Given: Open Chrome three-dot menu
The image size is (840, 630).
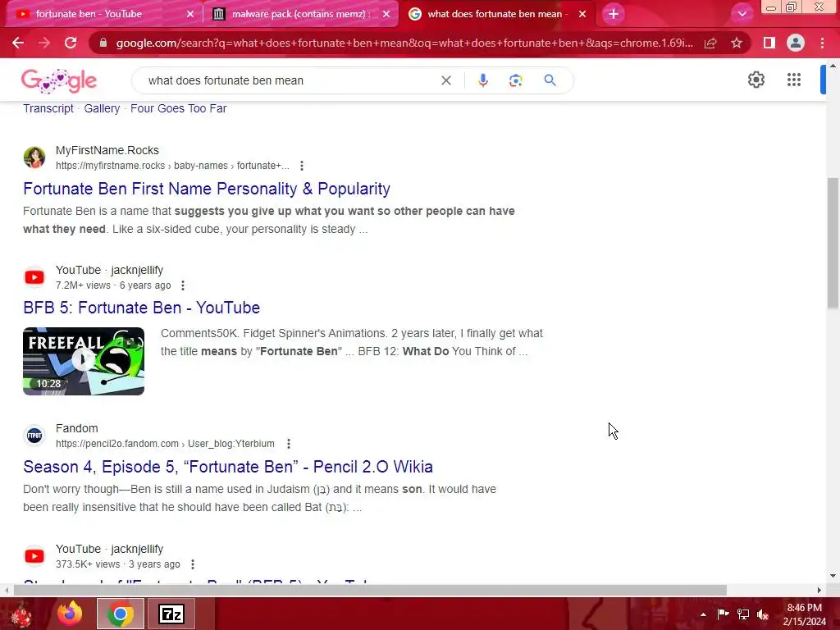Looking at the screenshot, I should click(822, 43).
